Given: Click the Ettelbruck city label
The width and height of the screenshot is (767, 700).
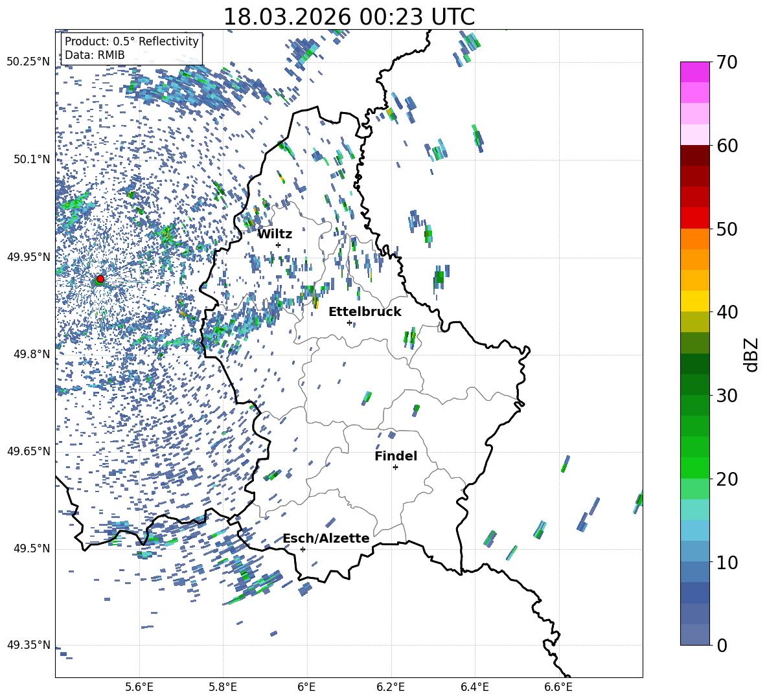Looking at the screenshot, I should pos(365,311).
